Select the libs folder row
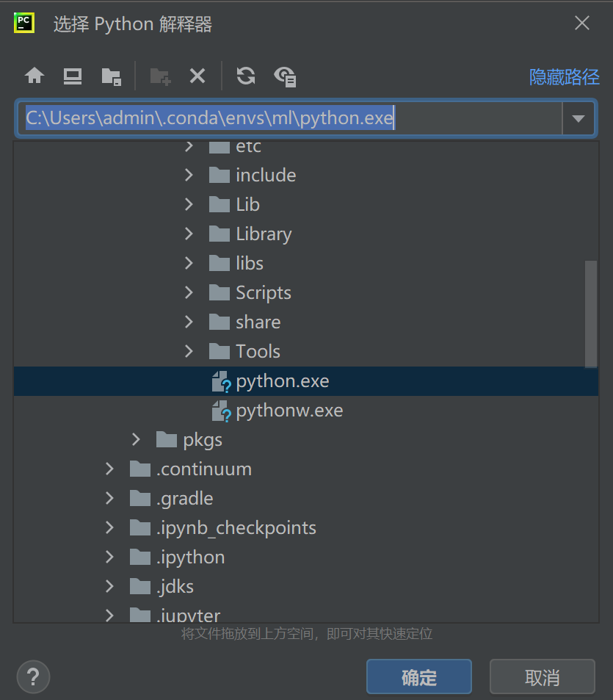This screenshot has width=613, height=700. point(306,263)
